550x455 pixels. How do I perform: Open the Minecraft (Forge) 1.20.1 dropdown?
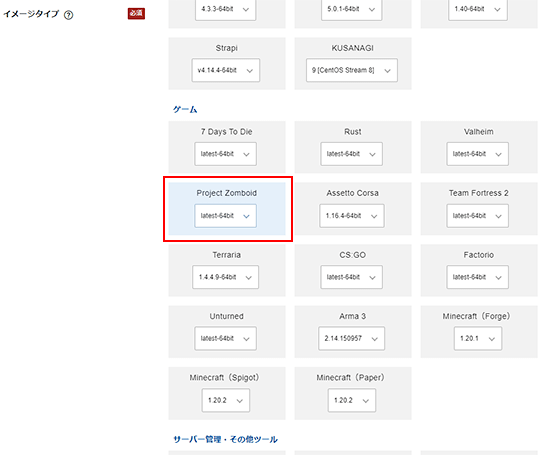point(478,339)
